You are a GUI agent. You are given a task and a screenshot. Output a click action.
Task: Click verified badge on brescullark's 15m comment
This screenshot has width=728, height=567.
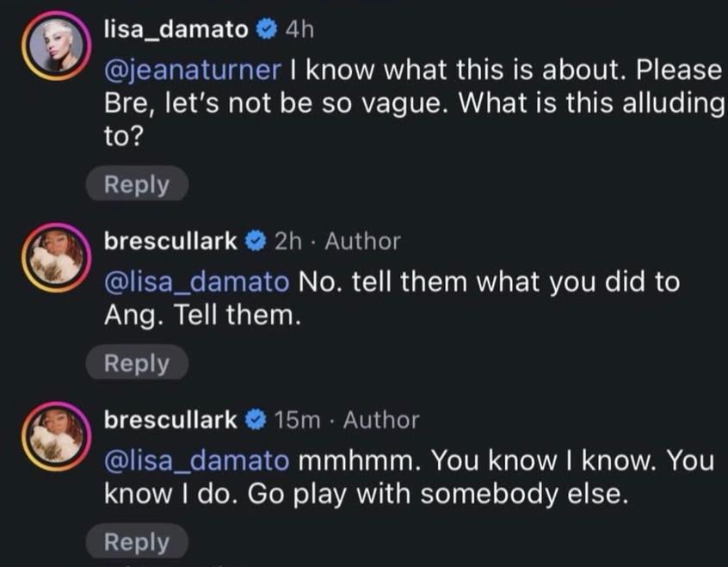tap(255, 422)
